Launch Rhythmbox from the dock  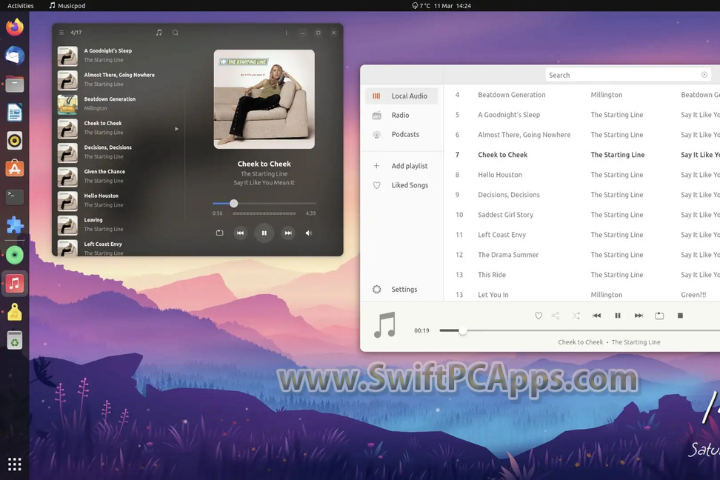(x=15, y=141)
